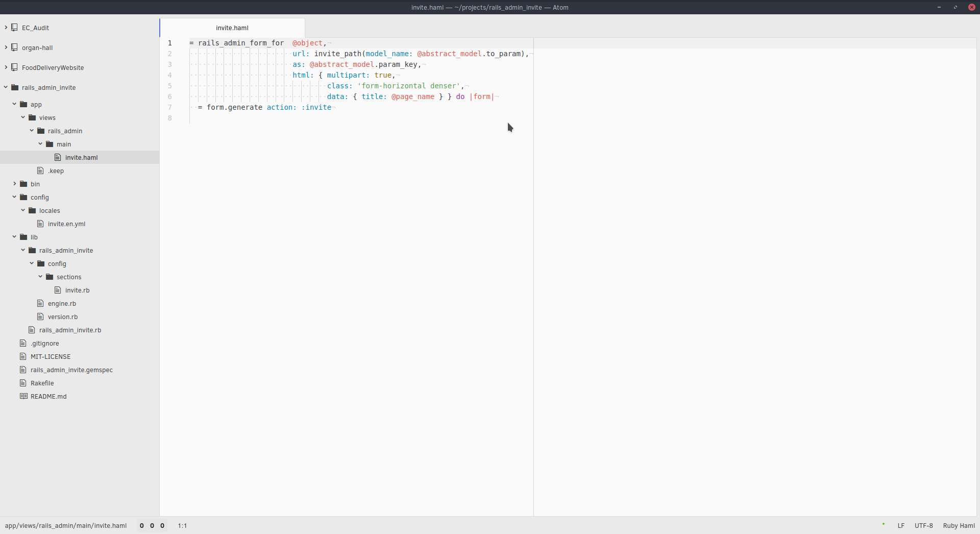Click the app folder icon

pyautogui.click(x=23, y=104)
